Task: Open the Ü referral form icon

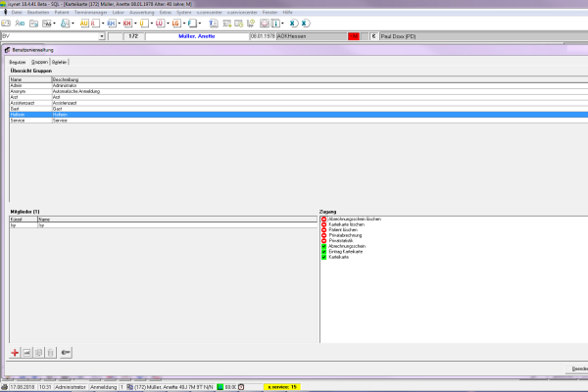Action: point(144,24)
